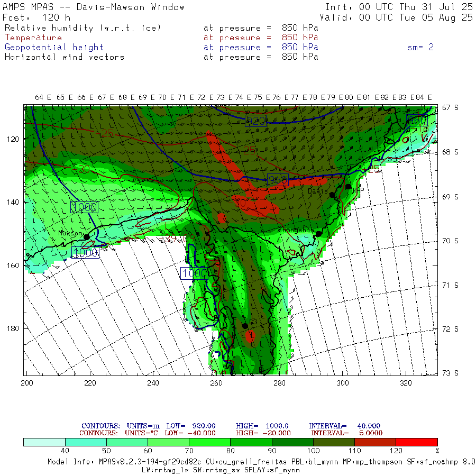
Task: Select the 'Fcst: 120 h' forecast hour text
Action: (36, 17)
